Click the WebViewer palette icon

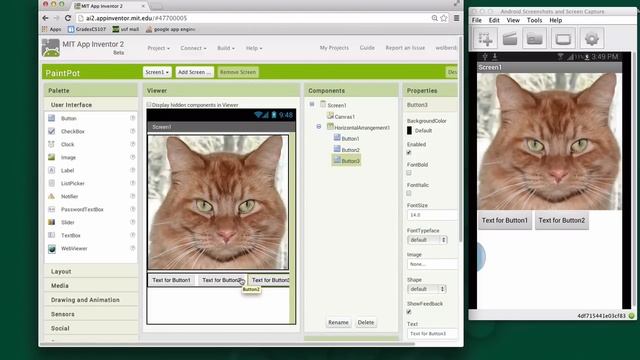tap(52, 249)
